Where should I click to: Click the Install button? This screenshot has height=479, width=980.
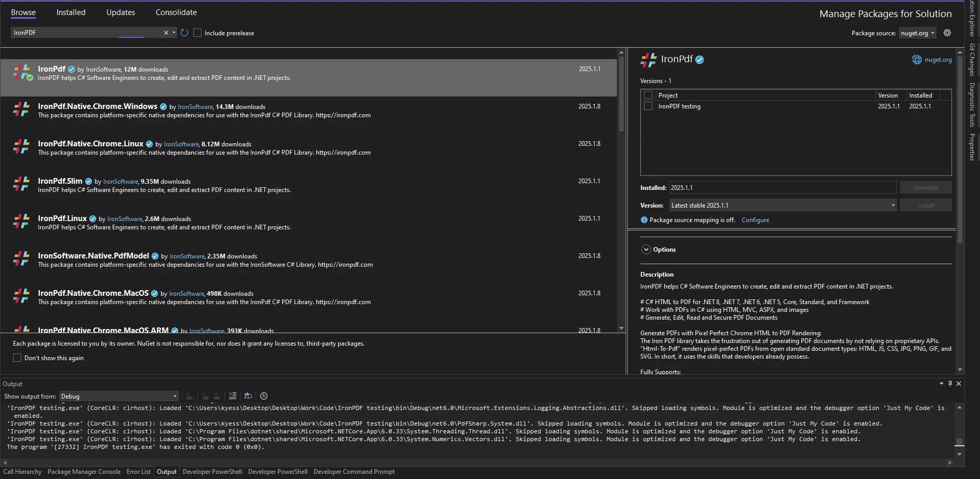(926, 205)
